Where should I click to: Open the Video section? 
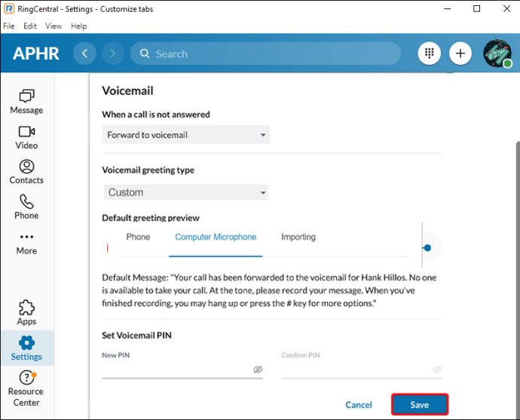tap(26, 136)
